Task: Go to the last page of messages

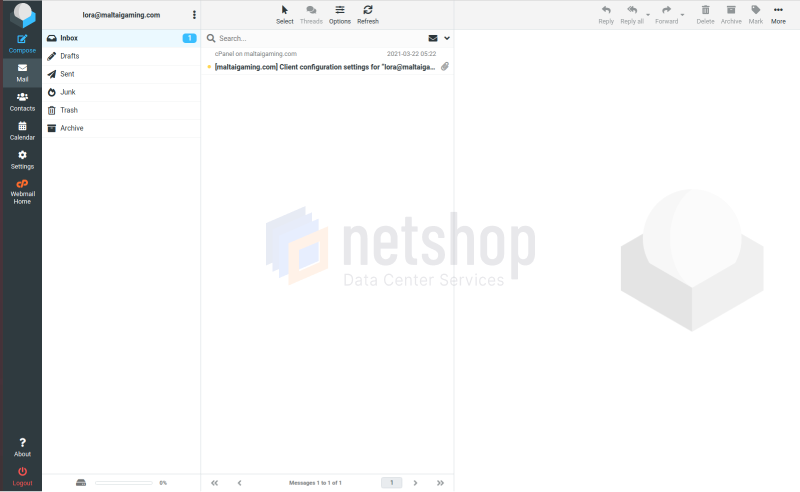Action: pyautogui.click(x=440, y=483)
